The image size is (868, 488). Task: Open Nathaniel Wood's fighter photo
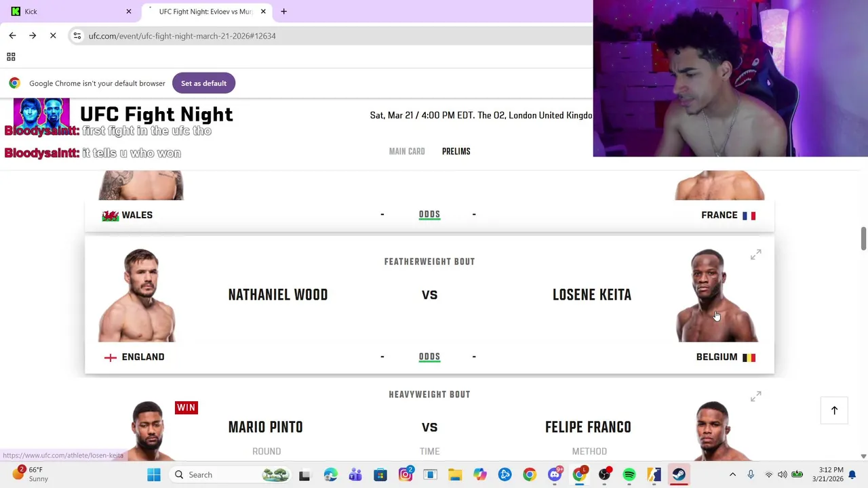point(138,296)
